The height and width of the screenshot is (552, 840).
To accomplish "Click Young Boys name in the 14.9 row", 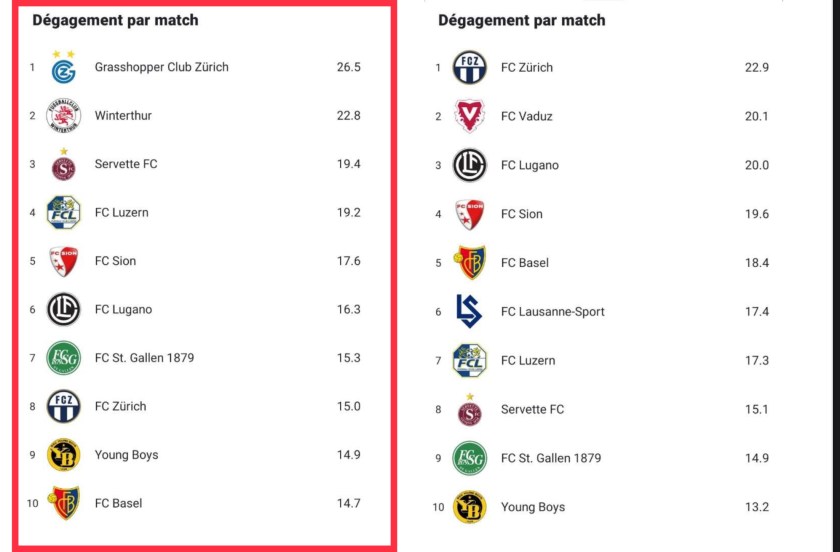I will [126, 455].
